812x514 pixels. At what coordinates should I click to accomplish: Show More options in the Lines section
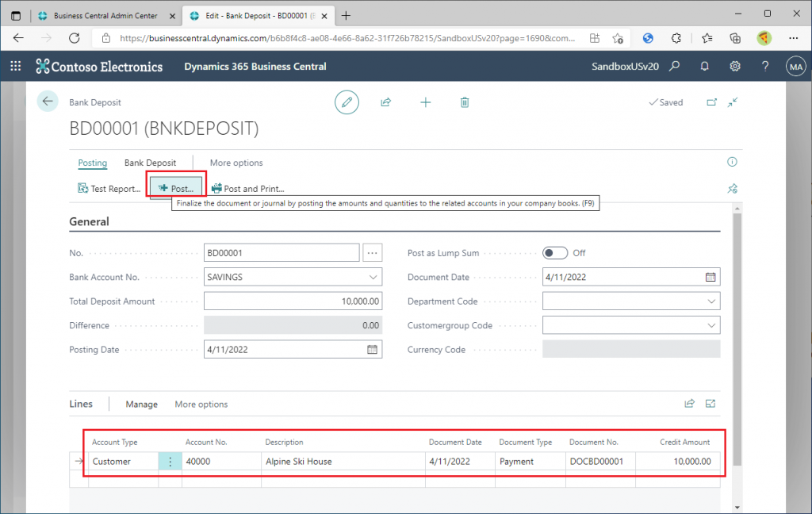(201, 405)
